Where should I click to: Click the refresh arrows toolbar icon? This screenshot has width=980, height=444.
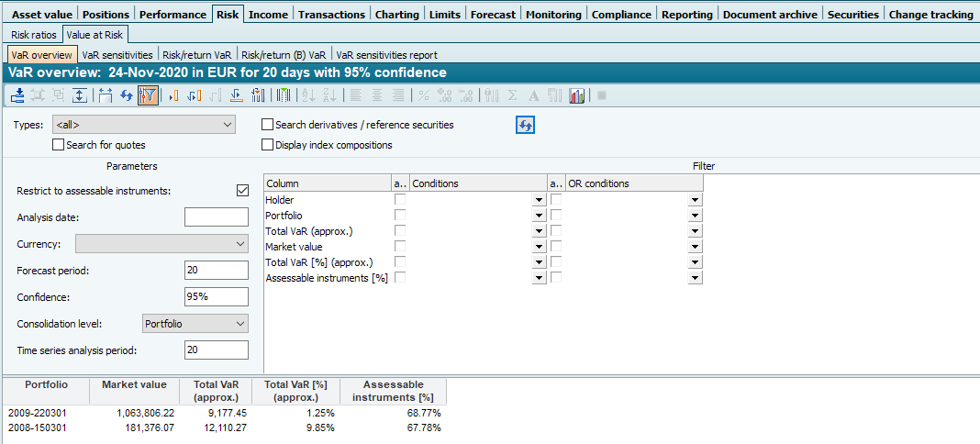(127, 95)
